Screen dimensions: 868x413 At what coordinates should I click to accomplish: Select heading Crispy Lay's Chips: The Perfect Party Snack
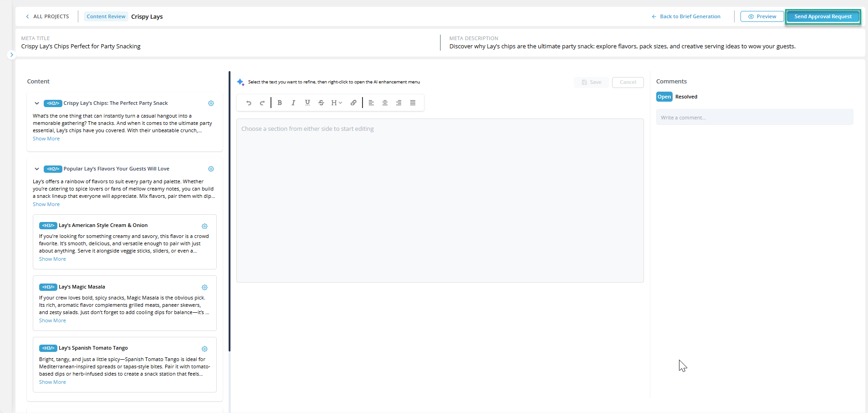[116, 103]
